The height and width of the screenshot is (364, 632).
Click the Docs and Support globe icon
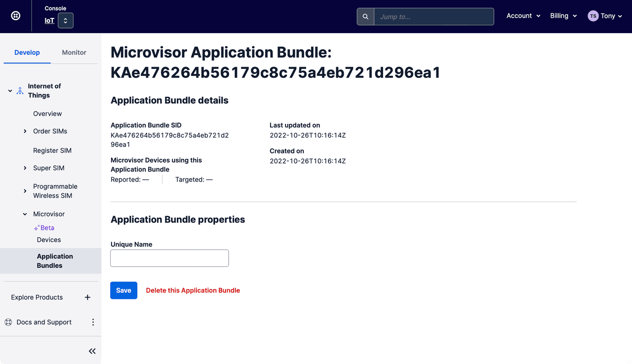click(8, 322)
